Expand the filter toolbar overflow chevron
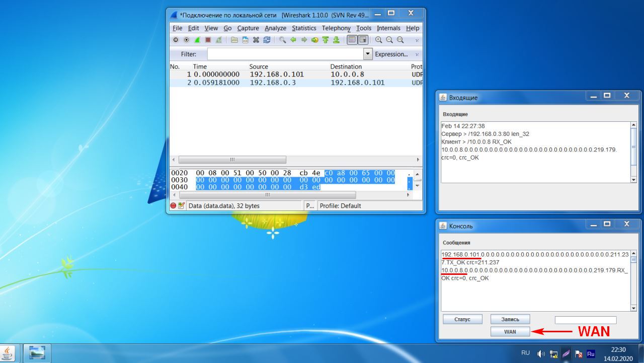 (x=417, y=54)
